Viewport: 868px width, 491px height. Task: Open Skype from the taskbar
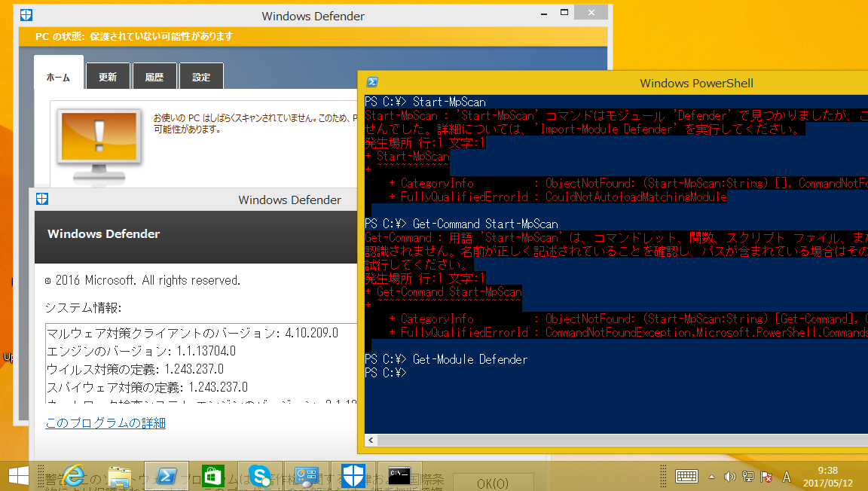(x=260, y=476)
